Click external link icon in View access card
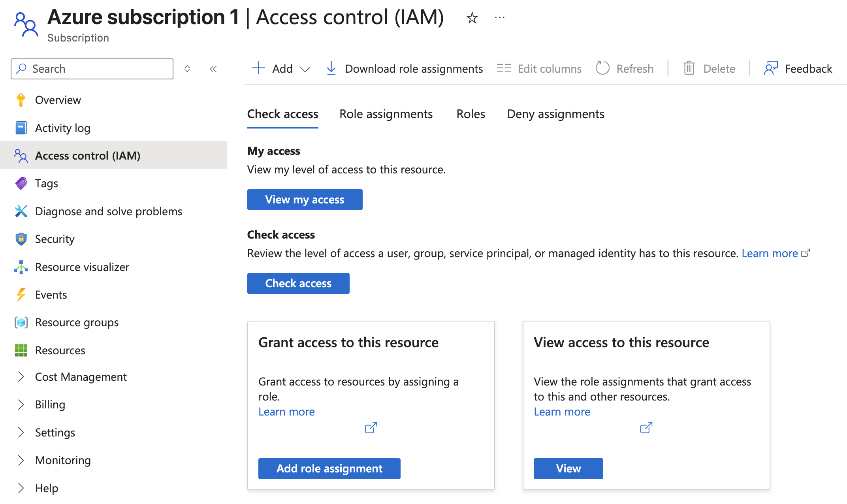Viewport: 847px width, 504px height. point(646,428)
